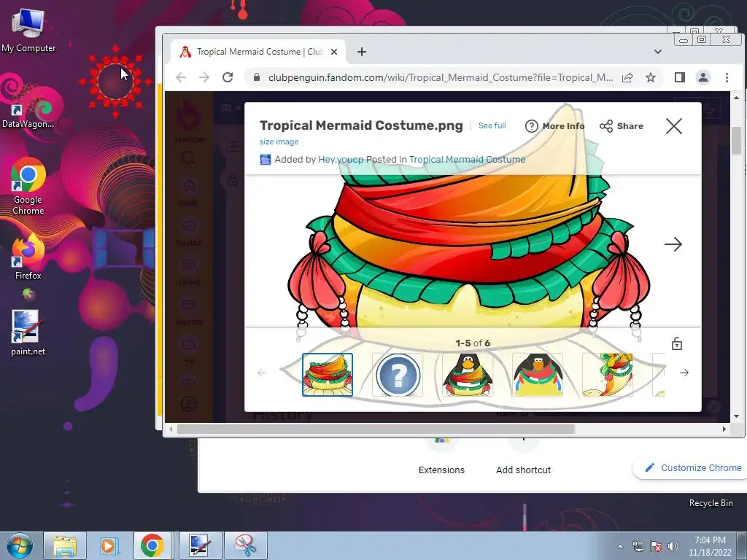The image size is (747, 560).
Task: Open My Computer desktop icon
Action: tap(28, 31)
